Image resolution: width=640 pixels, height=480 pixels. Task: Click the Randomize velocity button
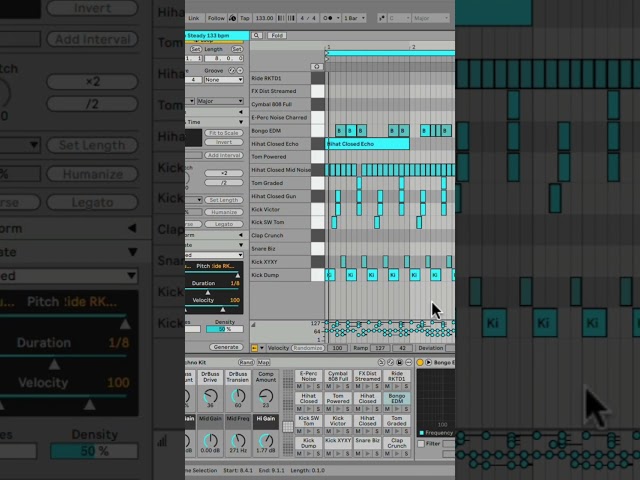pyautogui.click(x=307, y=348)
